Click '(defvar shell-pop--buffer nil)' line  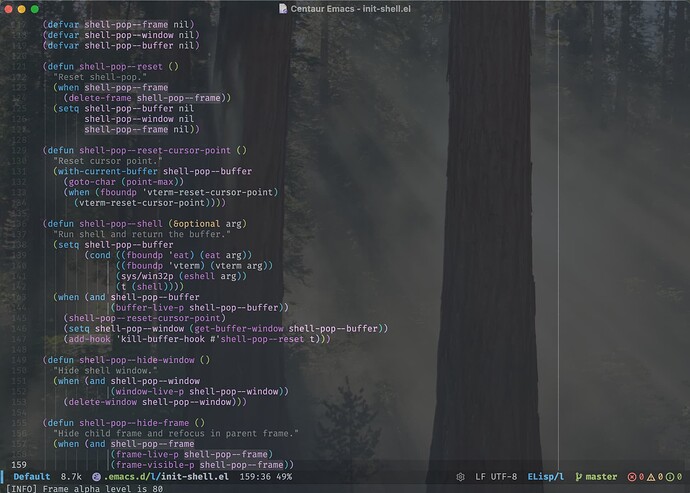[x=121, y=46]
